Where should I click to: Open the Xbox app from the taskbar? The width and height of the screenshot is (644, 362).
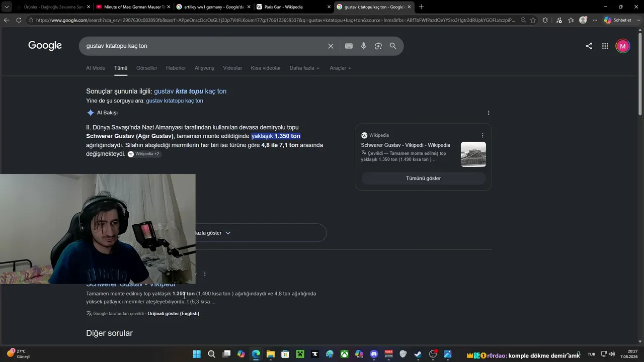(x=344, y=354)
